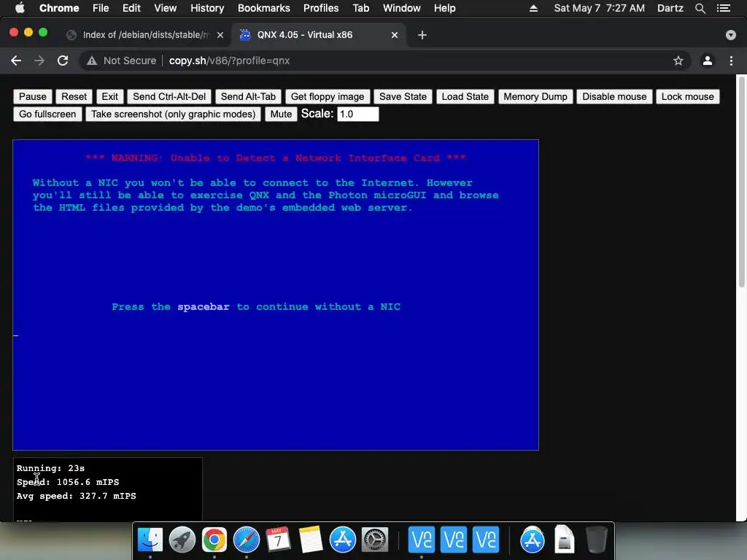Reload the current page

[x=63, y=61]
